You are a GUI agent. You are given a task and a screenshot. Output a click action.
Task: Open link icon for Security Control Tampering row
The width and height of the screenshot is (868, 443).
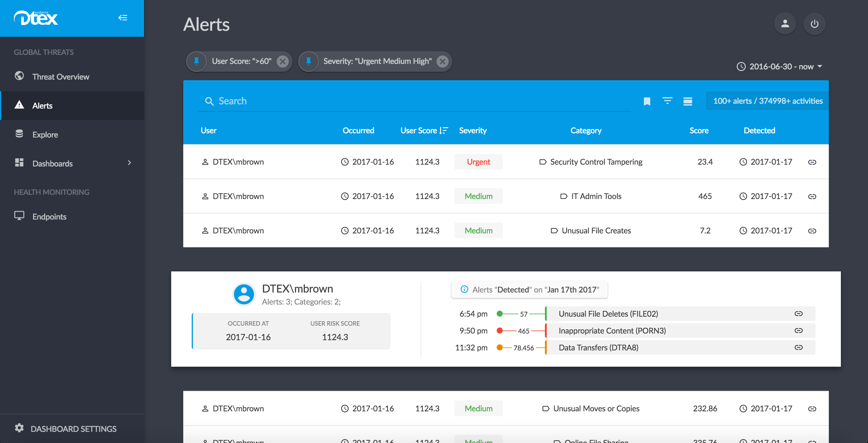coord(812,162)
